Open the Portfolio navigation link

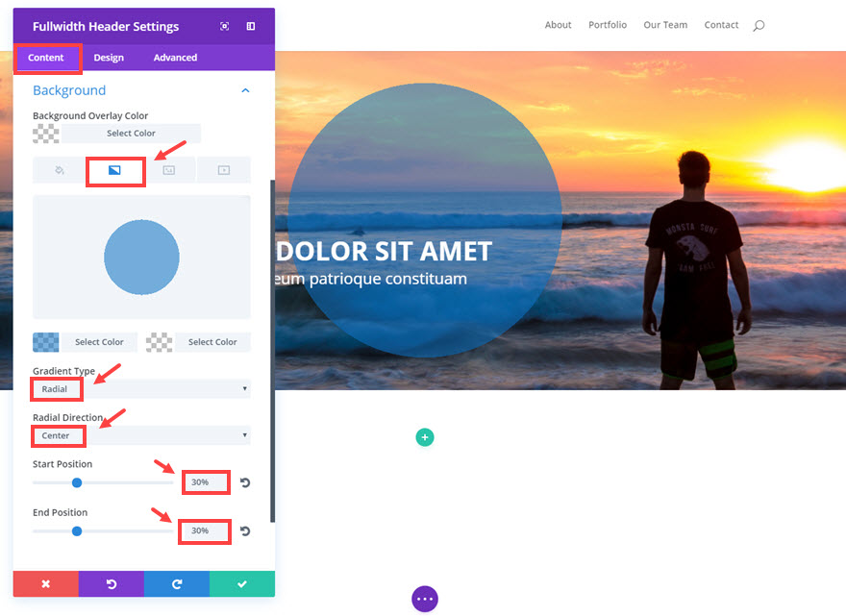pyautogui.click(x=608, y=25)
